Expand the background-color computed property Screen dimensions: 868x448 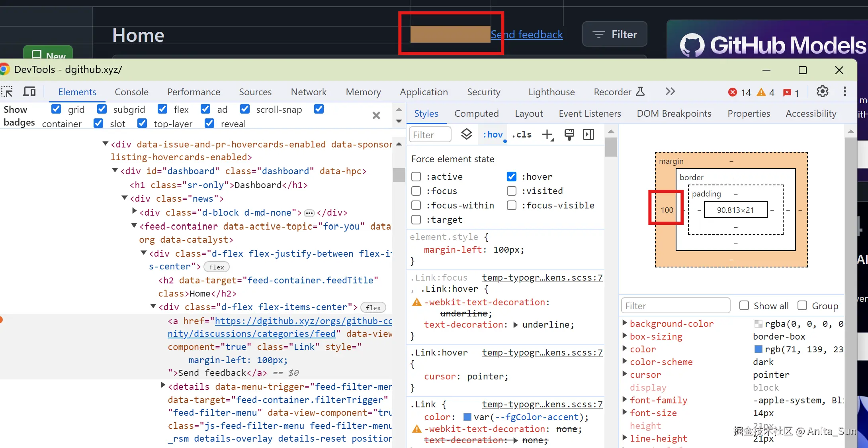pyautogui.click(x=625, y=323)
